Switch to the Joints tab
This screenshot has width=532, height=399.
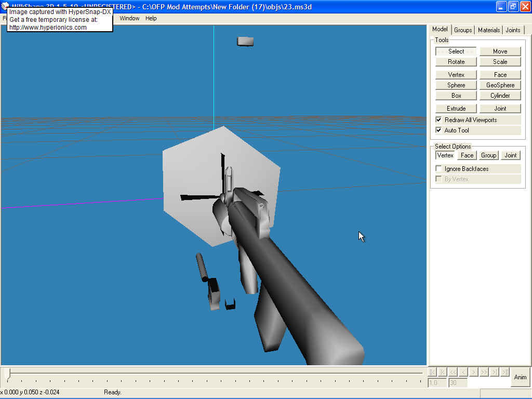click(x=513, y=30)
